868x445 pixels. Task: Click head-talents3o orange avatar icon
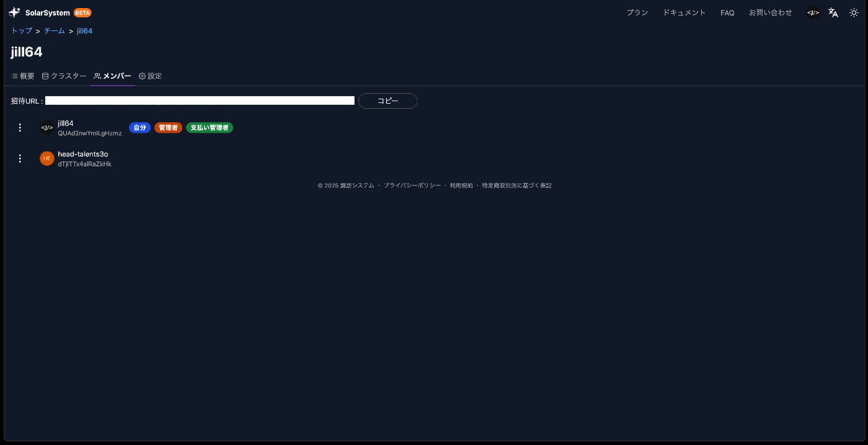[x=47, y=158]
